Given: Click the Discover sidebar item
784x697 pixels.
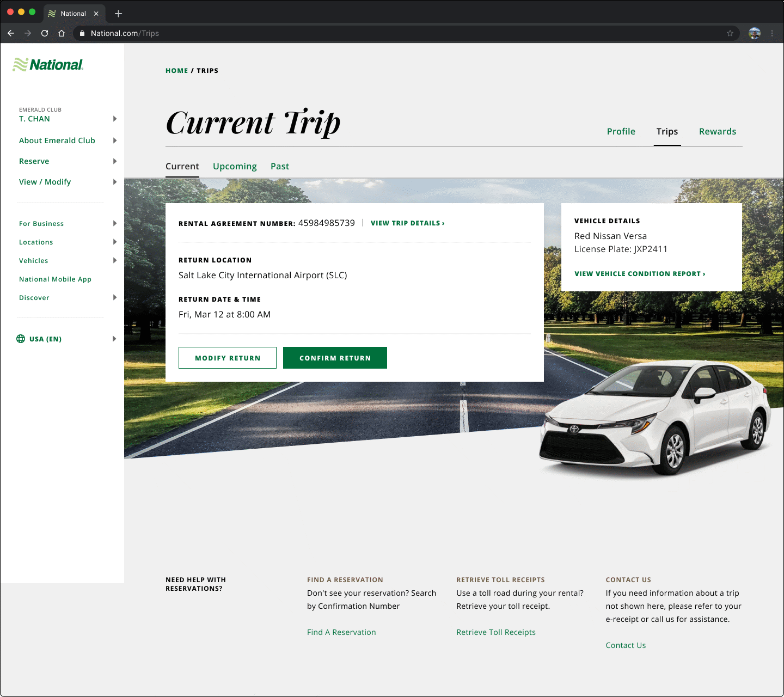Looking at the screenshot, I should pos(34,298).
